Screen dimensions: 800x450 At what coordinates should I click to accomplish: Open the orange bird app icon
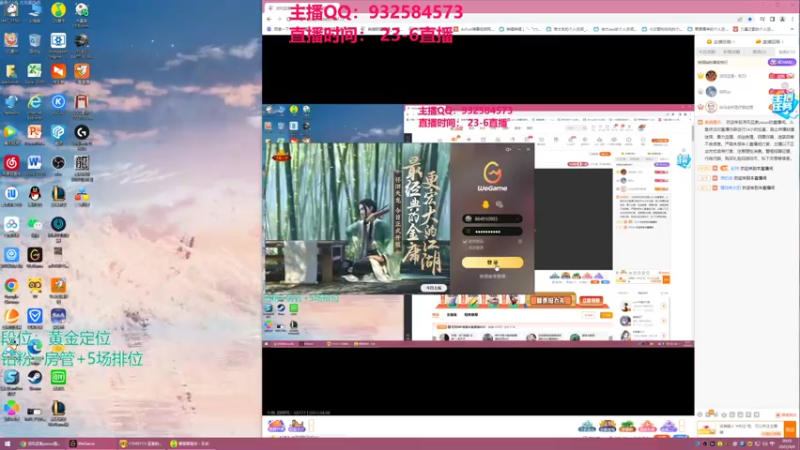point(82,71)
